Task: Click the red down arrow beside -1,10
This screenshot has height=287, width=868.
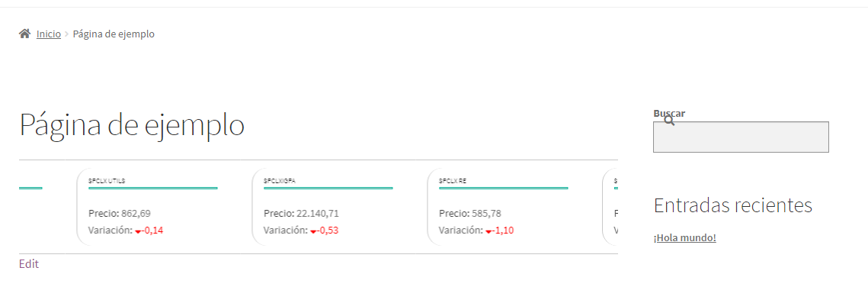Action: (488, 231)
